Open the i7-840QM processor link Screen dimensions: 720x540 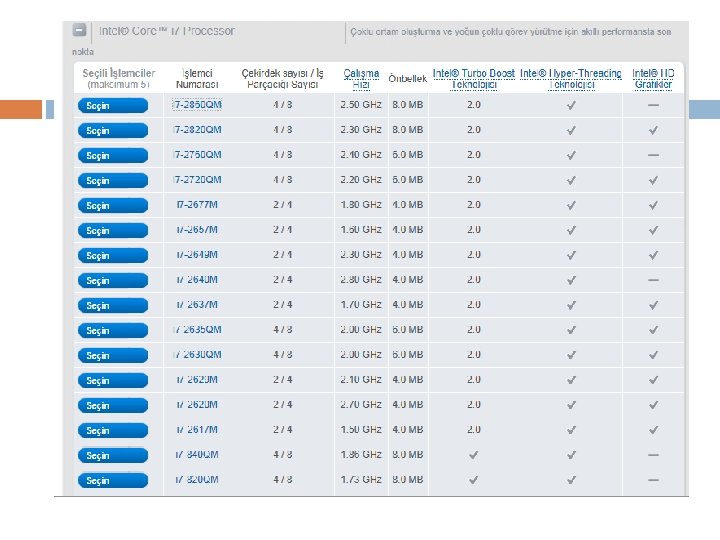click(197, 454)
